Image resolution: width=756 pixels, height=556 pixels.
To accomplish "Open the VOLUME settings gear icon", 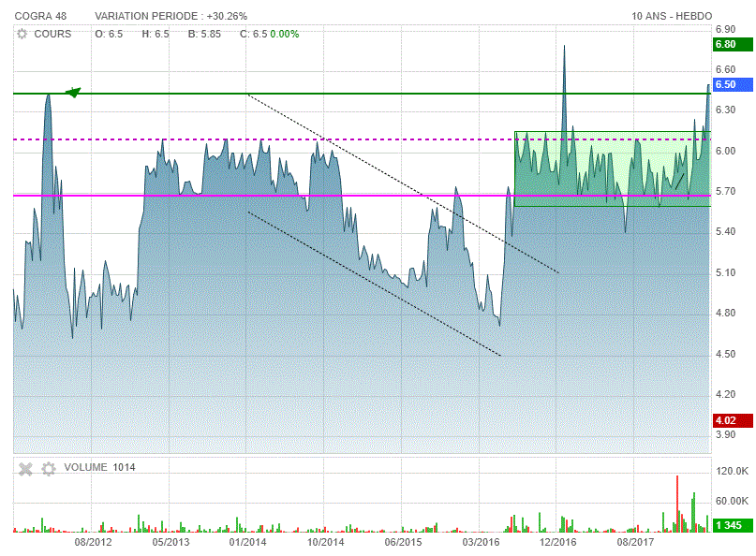I will 49,468.
